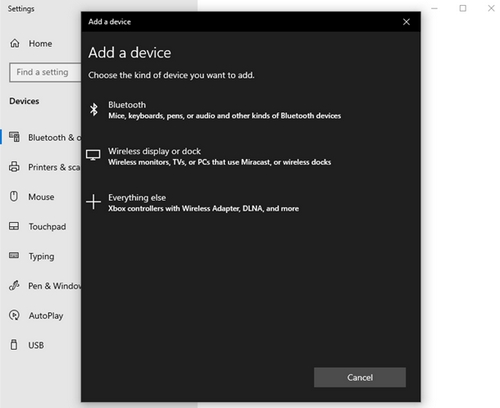Click the Mouse icon in sidebar
The width and height of the screenshot is (500, 408).
[x=14, y=196]
